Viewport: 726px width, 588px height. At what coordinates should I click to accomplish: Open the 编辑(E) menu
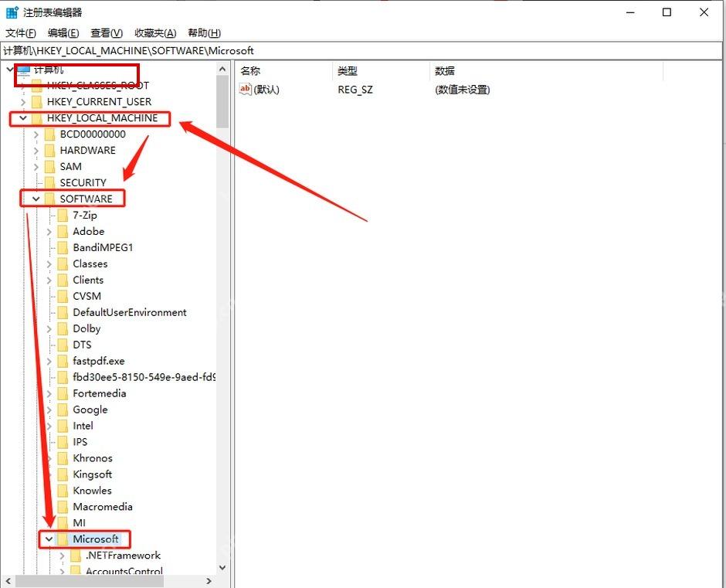[63, 33]
